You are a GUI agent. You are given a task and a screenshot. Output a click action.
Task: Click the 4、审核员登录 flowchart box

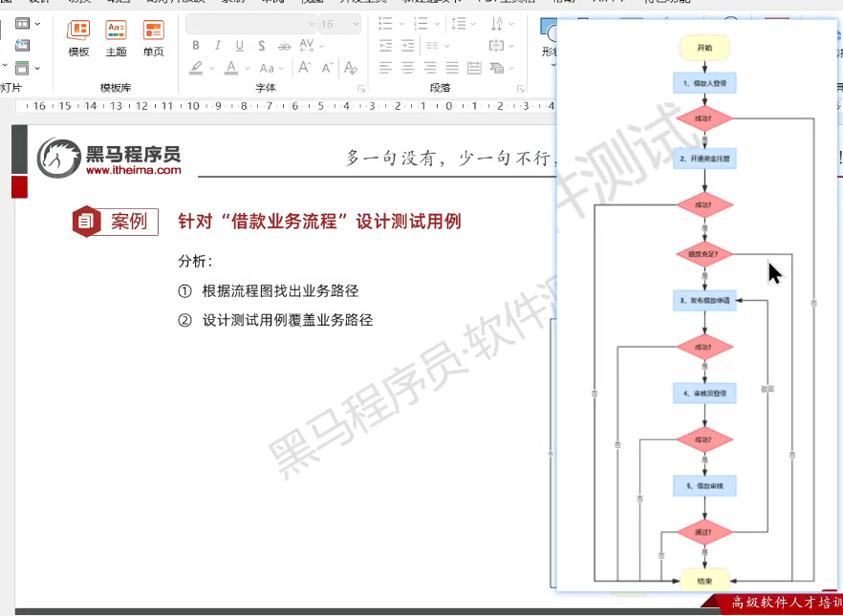[x=704, y=393]
